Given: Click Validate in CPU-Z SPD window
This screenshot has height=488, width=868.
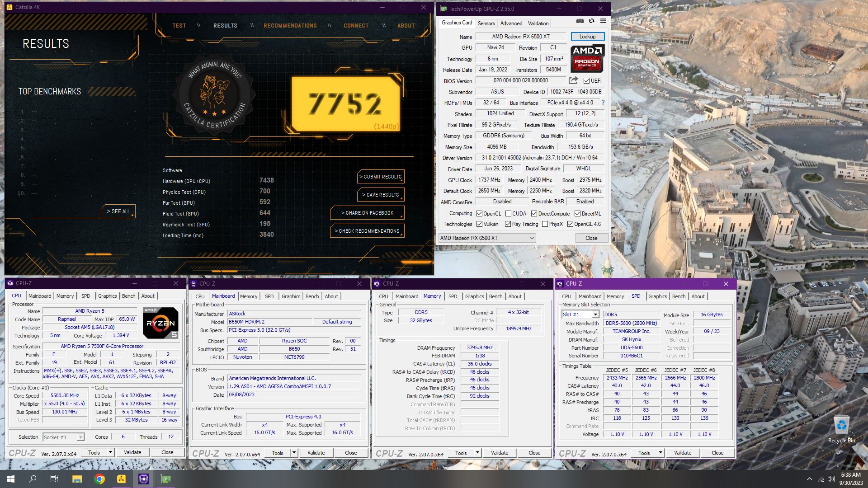Looking at the screenshot, I should (683, 453).
